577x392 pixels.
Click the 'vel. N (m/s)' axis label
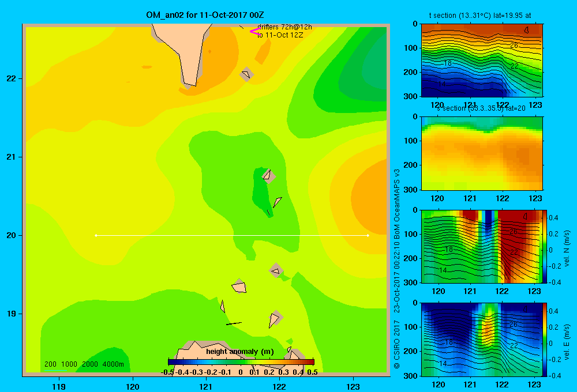point(567,248)
